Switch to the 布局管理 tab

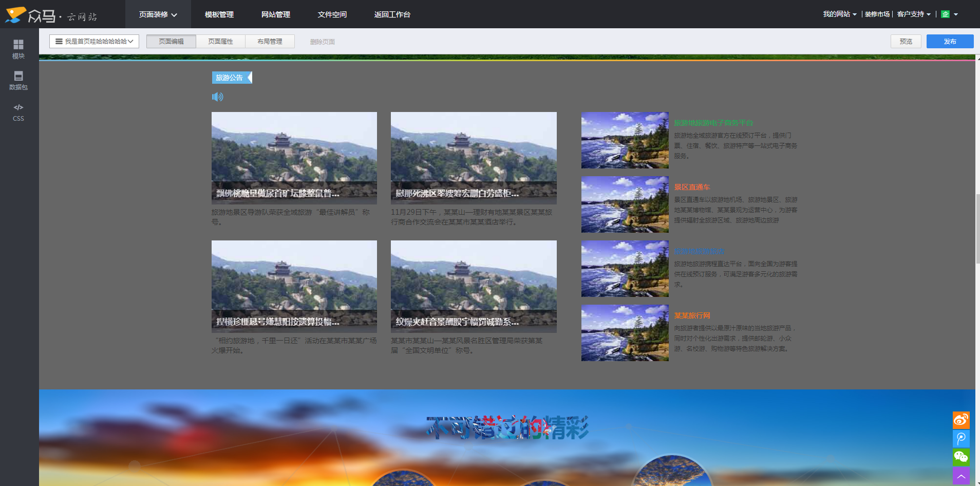270,41
